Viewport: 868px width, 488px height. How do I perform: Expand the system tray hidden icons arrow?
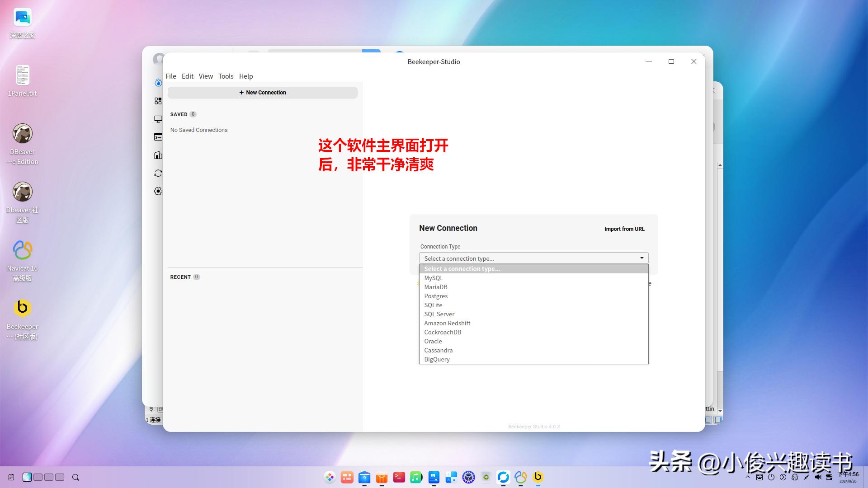point(747,477)
